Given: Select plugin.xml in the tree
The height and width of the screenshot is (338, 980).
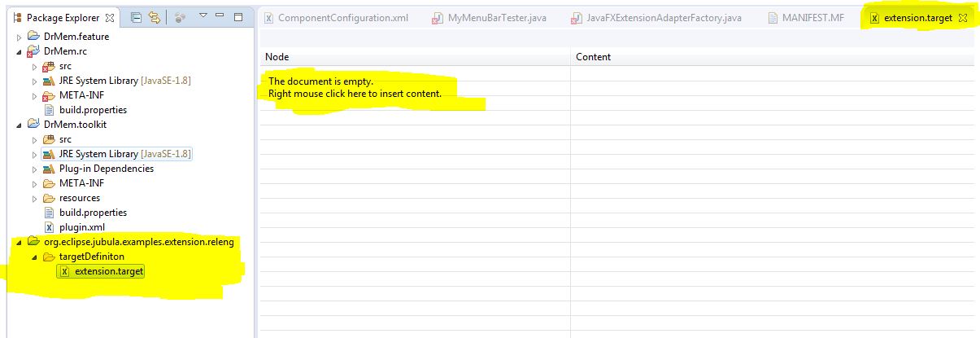Looking at the screenshot, I should (x=82, y=227).
